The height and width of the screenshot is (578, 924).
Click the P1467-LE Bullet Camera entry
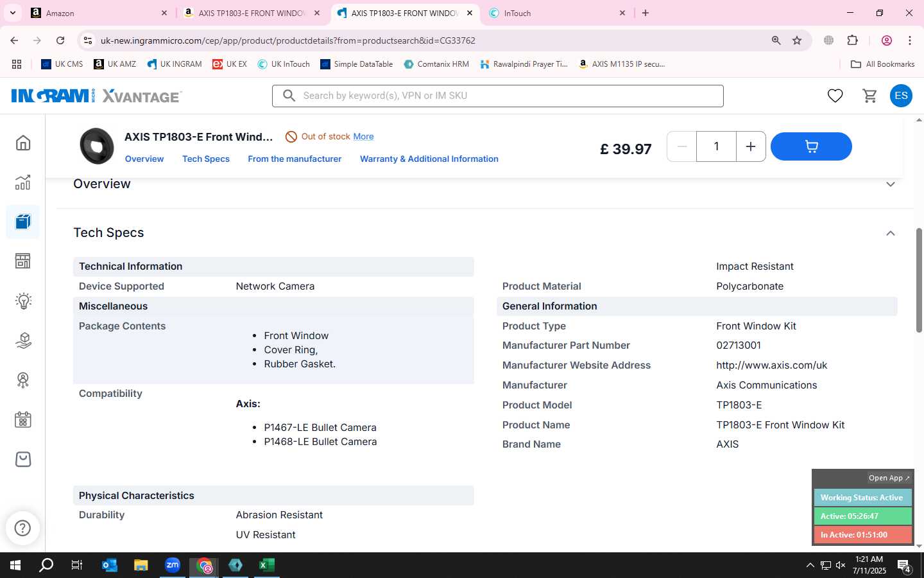pyautogui.click(x=320, y=427)
